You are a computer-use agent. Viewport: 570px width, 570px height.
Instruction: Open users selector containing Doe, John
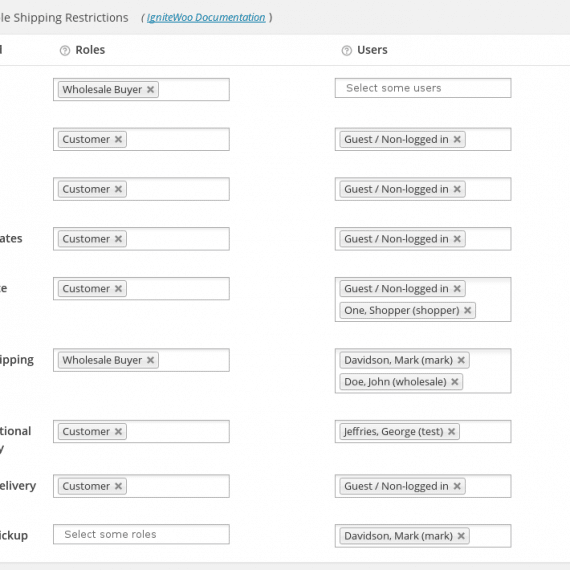tap(423, 371)
